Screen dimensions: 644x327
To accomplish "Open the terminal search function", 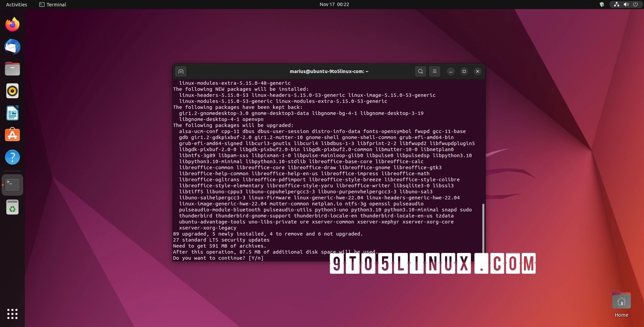I will [420, 71].
